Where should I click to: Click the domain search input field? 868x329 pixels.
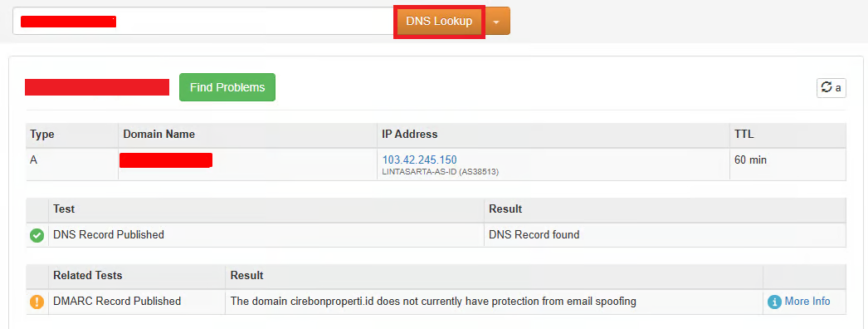pos(203,22)
